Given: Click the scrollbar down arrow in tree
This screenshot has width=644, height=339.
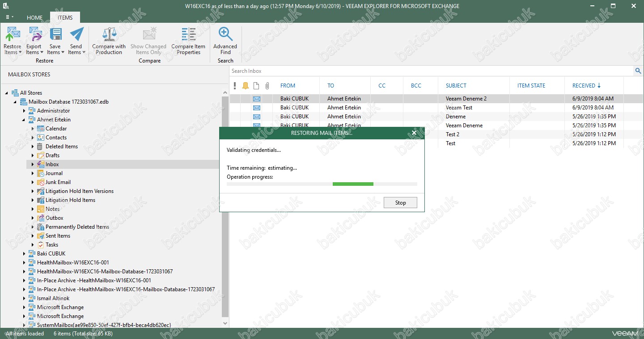Looking at the screenshot, I should tap(225, 323).
